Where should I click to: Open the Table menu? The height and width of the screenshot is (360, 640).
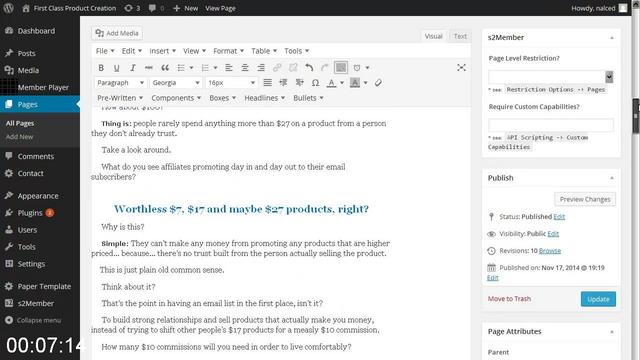(x=264, y=51)
